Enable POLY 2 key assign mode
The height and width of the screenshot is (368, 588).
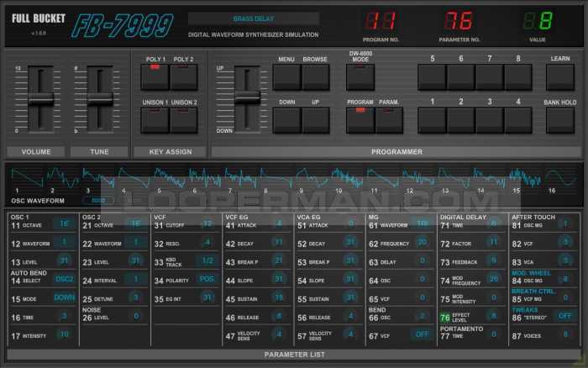point(184,77)
